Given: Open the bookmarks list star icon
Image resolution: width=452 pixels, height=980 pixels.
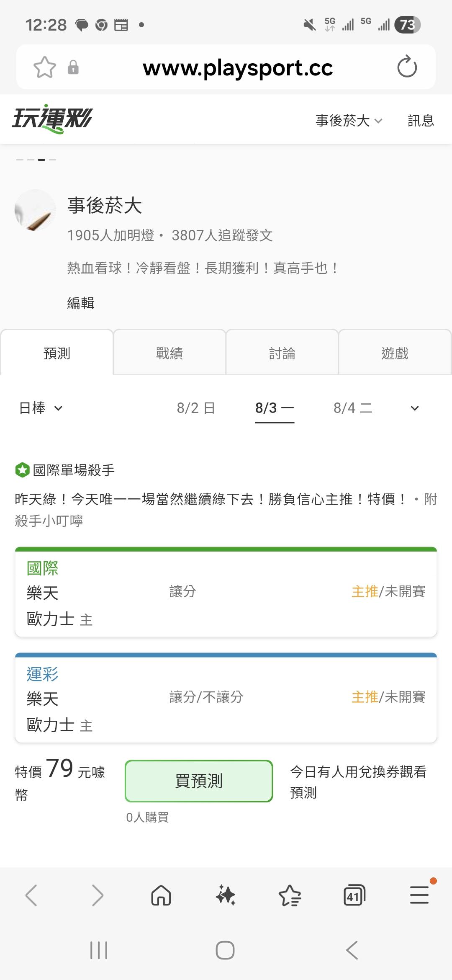Looking at the screenshot, I should coord(290,895).
